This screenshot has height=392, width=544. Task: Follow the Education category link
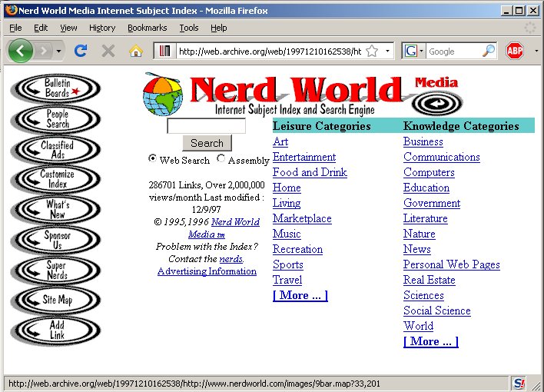coord(426,188)
